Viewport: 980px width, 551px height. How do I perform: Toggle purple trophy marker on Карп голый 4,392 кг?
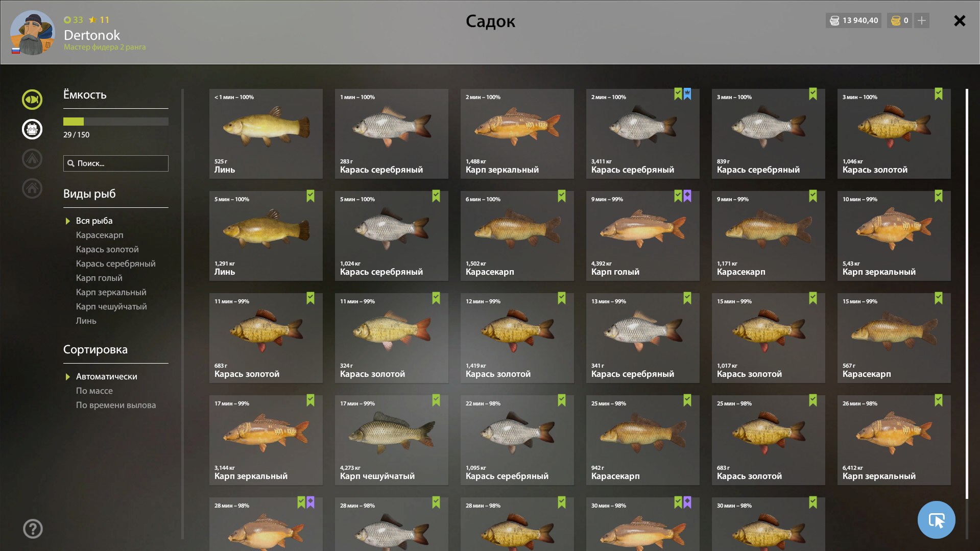(687, 196)
